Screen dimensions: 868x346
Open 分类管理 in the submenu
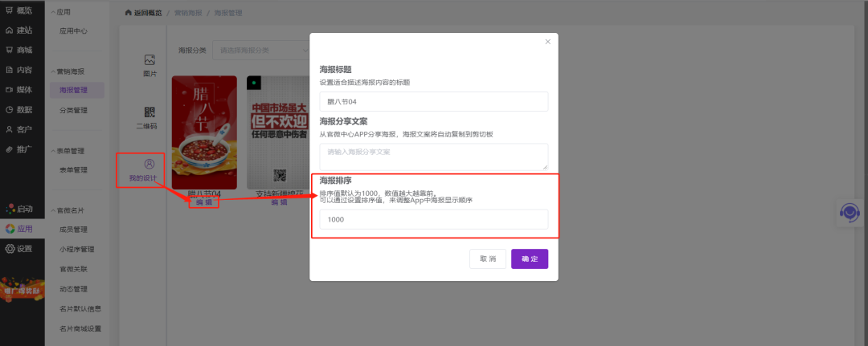click(73, 110)
